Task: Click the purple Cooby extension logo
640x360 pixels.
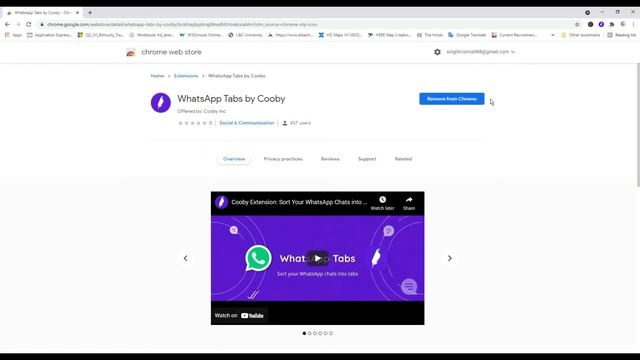Action: (161, 102)
